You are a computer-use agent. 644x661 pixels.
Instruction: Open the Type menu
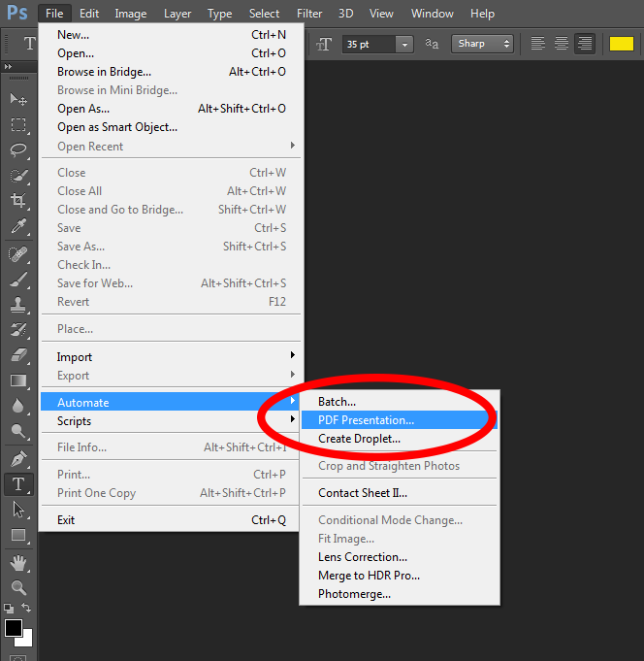coord(219,14)
